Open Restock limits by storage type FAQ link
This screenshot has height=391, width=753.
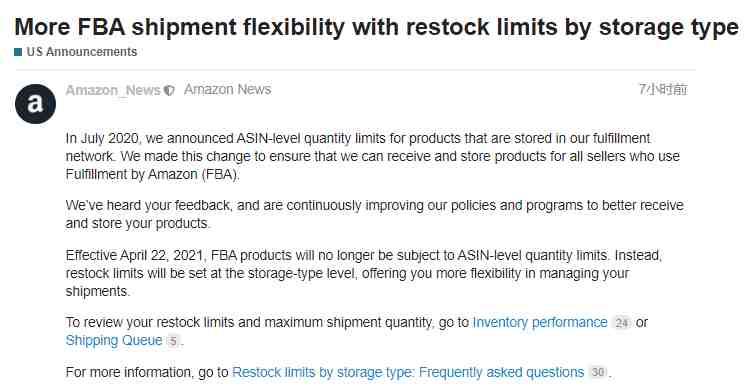[x=408, y=373]
